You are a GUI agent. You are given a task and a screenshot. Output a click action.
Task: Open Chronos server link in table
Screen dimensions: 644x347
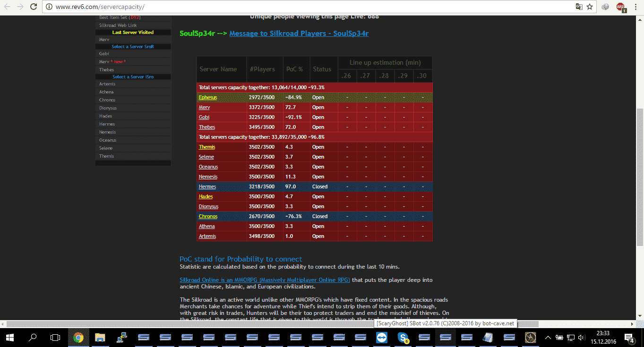pos(208,216)
